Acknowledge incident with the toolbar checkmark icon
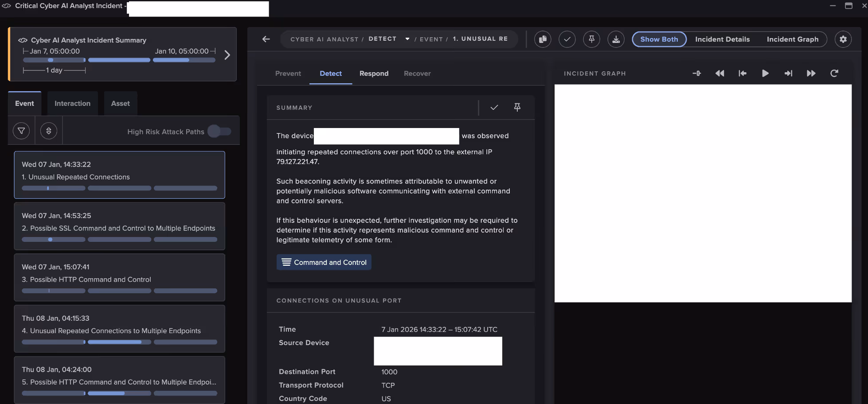 [x=567, y=39]
